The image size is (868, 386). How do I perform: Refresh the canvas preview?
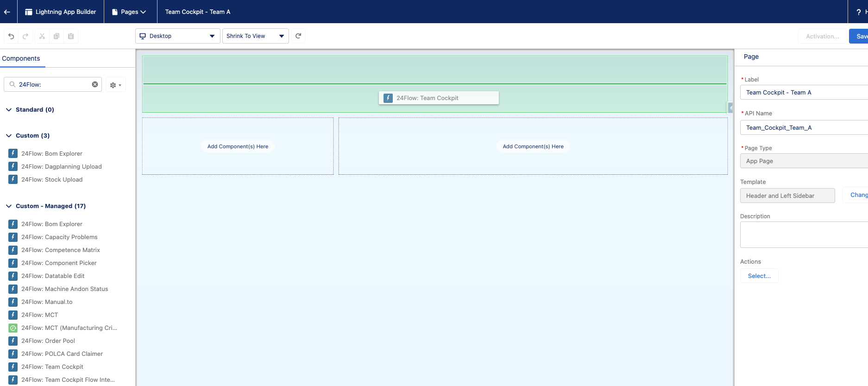click(298, 36)
